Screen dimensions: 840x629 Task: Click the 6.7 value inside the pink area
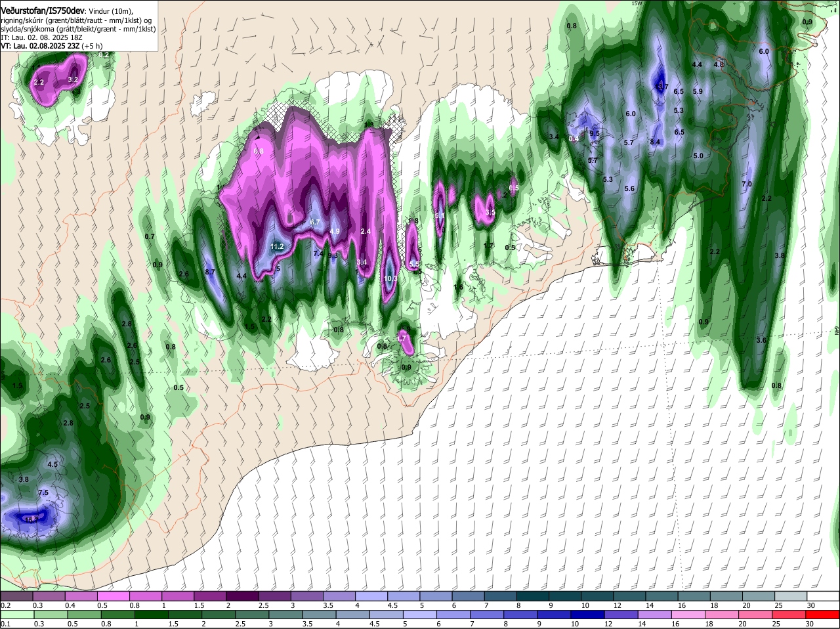[314, 222]
